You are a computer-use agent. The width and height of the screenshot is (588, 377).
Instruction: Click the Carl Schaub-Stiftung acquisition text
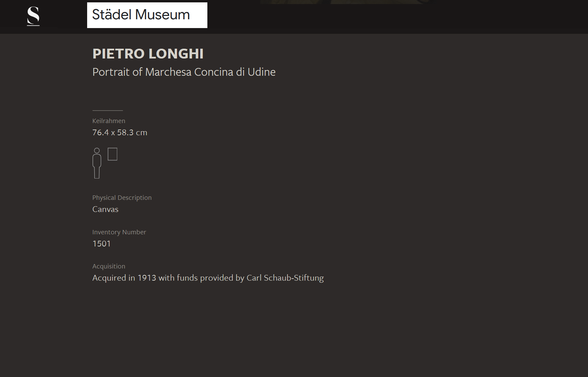point(285,278)
